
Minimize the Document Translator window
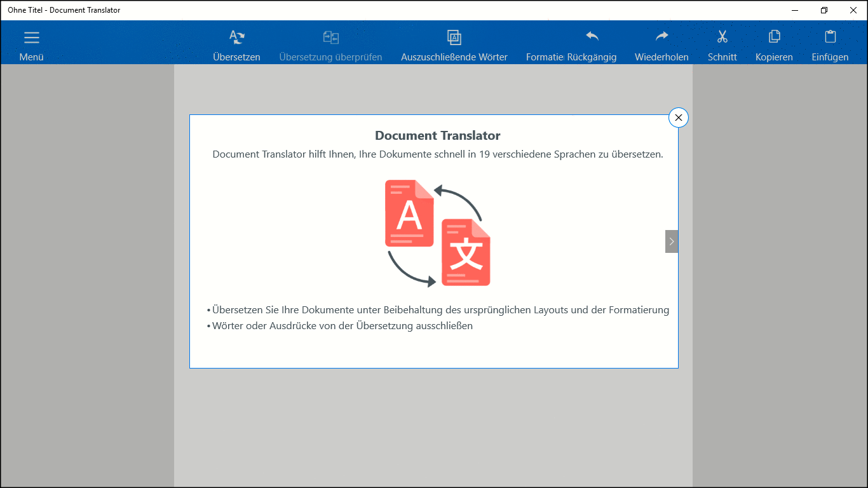coord(795,10)
